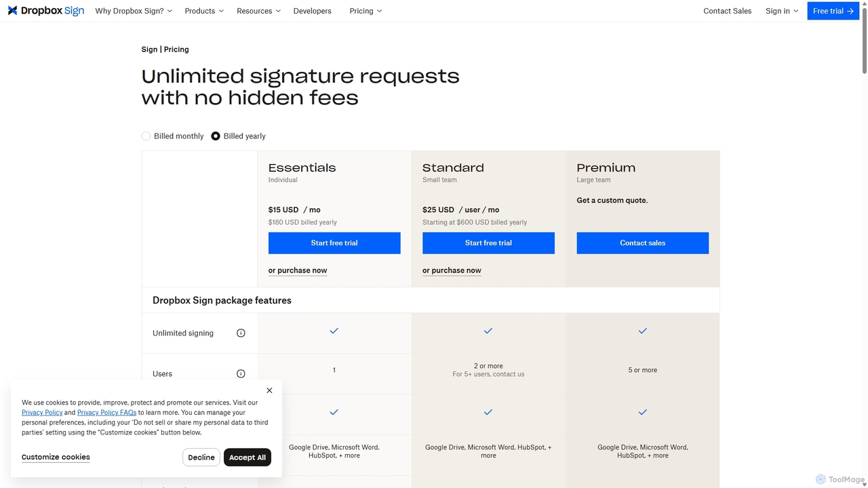Click the 'Sign | Pricing' breadcrumb text

[165, 49]
